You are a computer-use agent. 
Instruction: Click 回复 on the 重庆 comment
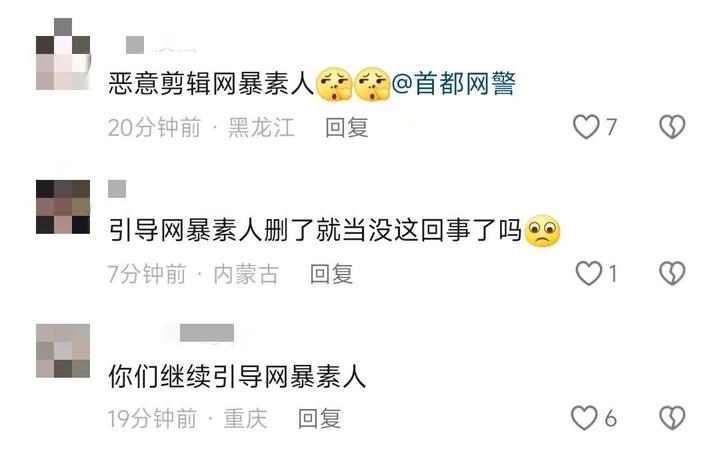pos(319,418)
